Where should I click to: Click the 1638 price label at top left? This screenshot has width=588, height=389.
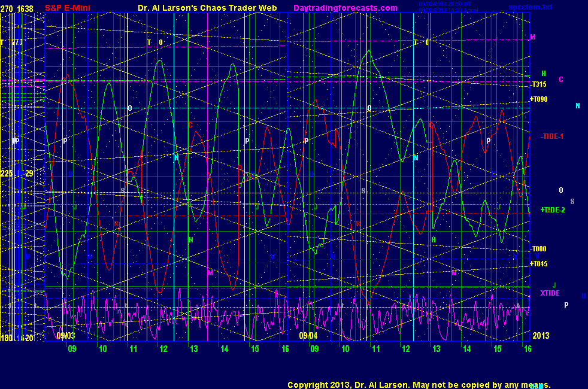(26, 8)
